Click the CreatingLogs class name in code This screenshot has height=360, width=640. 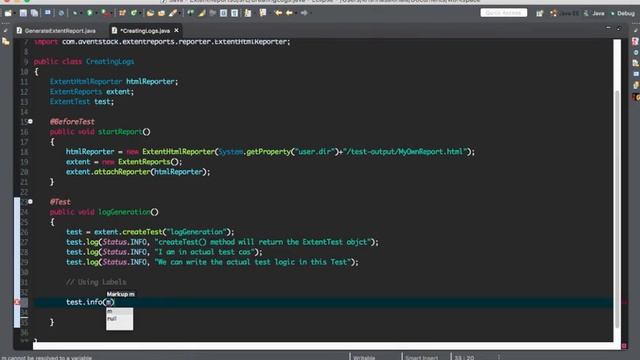coord(110,62)
